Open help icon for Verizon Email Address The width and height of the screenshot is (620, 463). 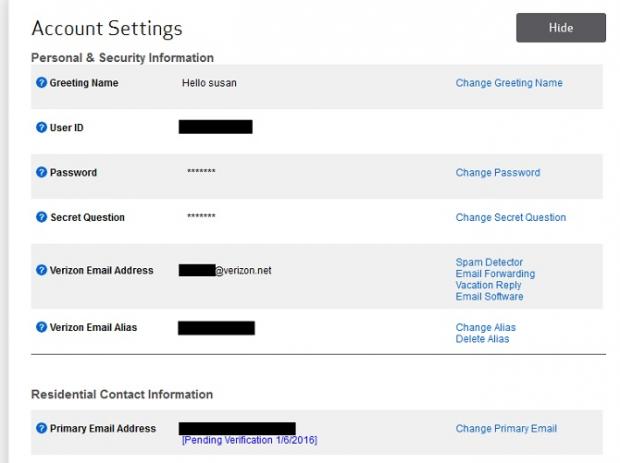click(x=42, y=270)
